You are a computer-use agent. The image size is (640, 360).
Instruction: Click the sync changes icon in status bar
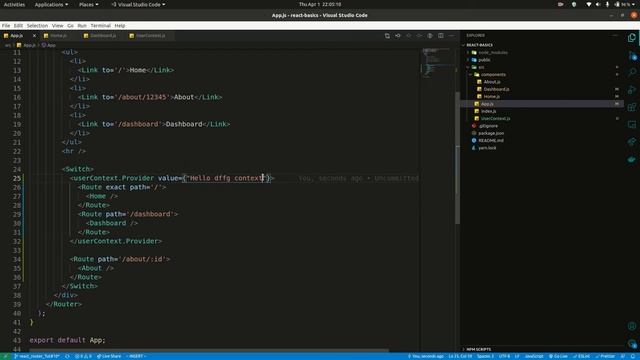[x=67, y=356]
